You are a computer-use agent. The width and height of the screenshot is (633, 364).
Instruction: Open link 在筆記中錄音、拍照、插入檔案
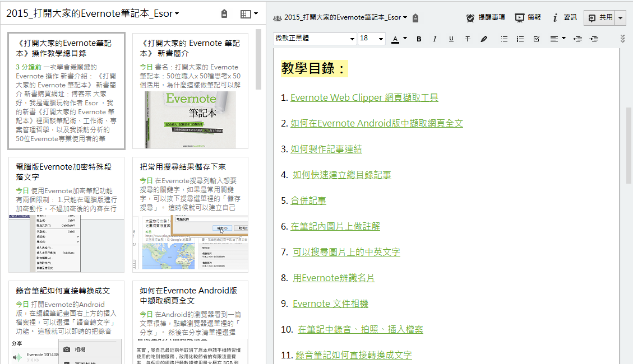(x=361, y=330)
